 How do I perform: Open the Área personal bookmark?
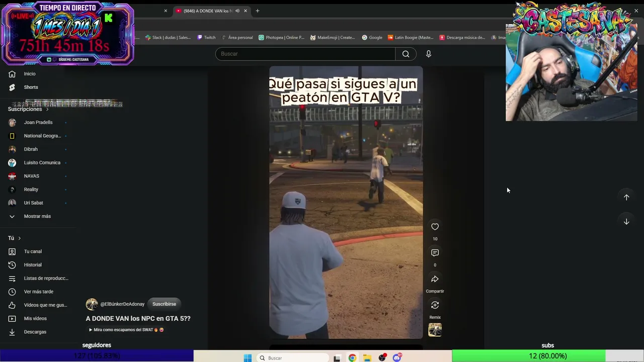click(x=237, y=37)
